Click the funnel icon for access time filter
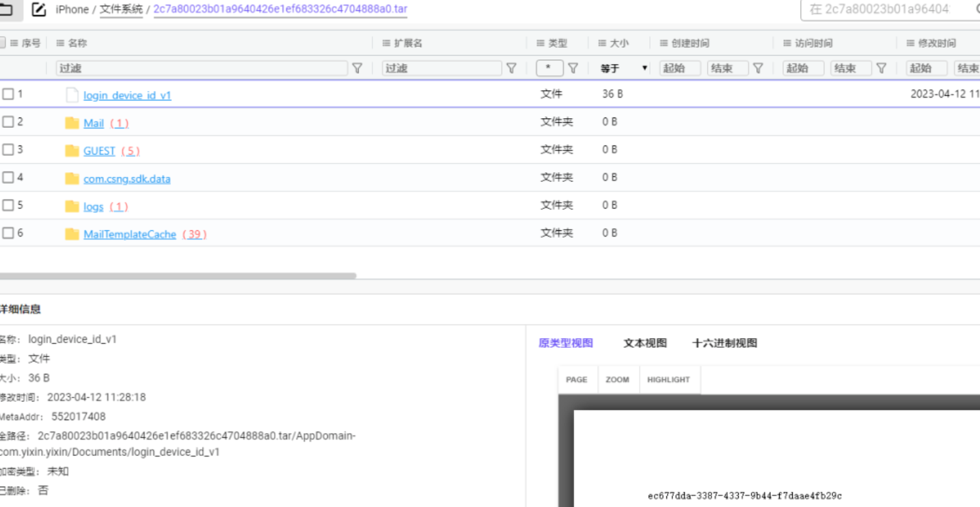980x507 pixels. pos(882,68)
